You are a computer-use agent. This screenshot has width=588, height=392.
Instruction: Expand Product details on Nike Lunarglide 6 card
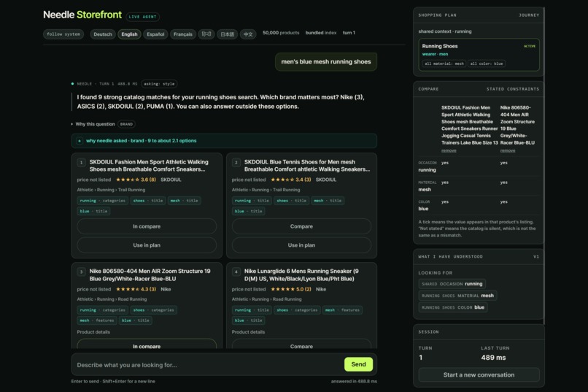pos(248,332)
